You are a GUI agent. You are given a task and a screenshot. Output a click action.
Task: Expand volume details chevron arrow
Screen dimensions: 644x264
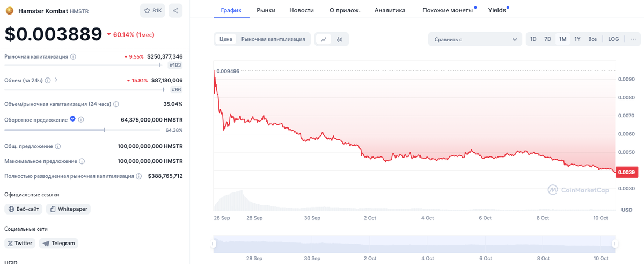point(56,80)
